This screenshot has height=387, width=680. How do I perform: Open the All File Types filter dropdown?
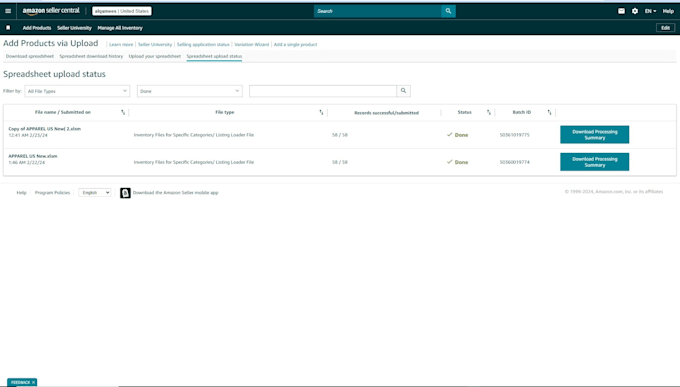(x=77, y=91)
